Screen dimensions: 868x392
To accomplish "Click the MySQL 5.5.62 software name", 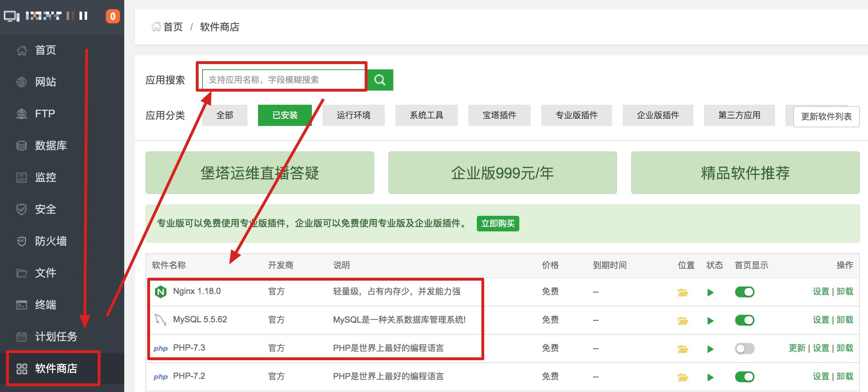I will [x=200, y=319].
